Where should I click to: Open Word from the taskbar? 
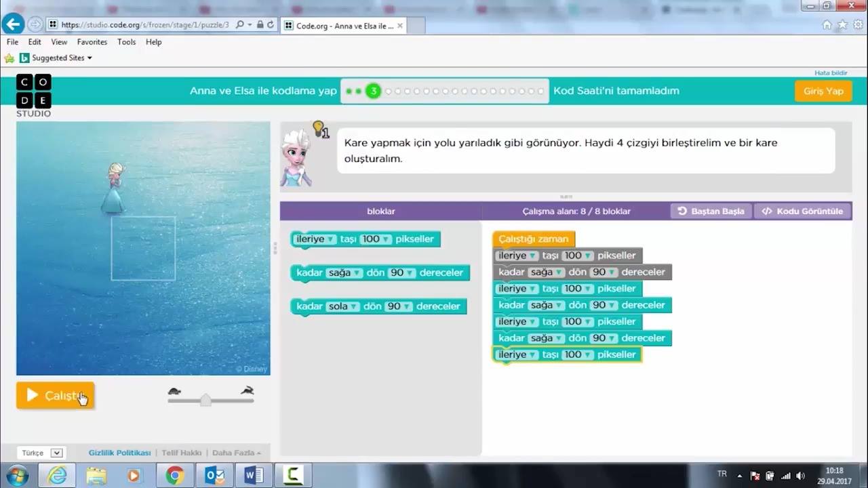pyautogui.click(x=254, y=476)
